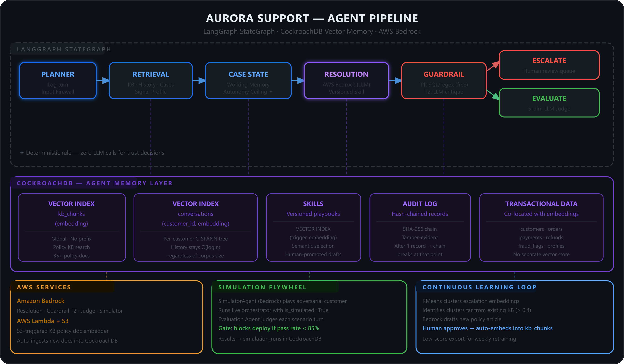Image resolution: width=624 pixels, height=364 pixels.
Task: Click arrow between Planner and Retrieval
Action: pos(103,80)
